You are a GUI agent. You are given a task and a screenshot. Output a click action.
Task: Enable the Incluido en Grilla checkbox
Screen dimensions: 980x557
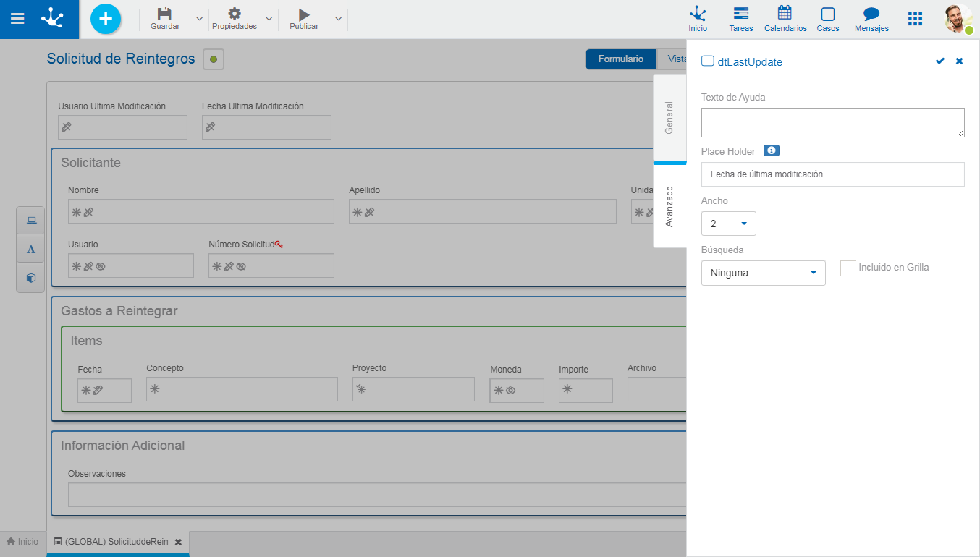tap(848, 268)
